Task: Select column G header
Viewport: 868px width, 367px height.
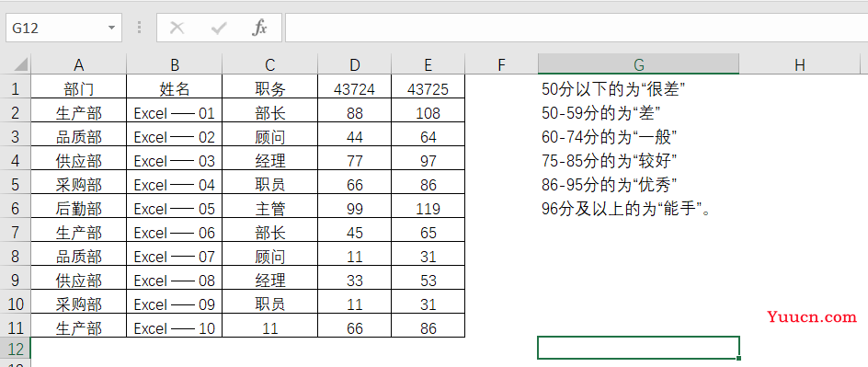Action: pos(638,64)
